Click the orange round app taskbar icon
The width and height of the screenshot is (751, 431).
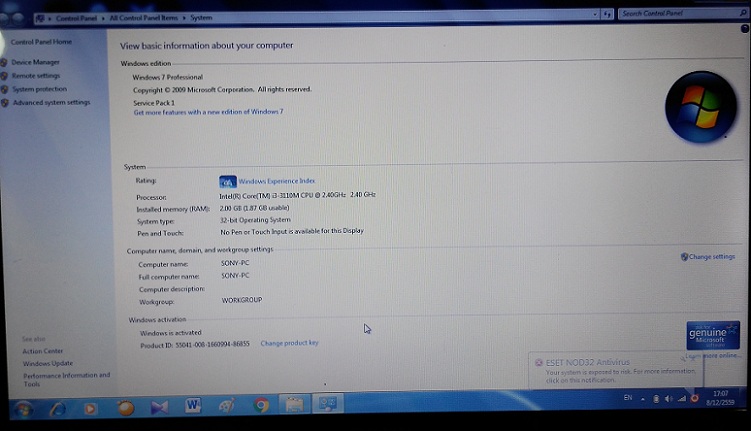[125, 408]
